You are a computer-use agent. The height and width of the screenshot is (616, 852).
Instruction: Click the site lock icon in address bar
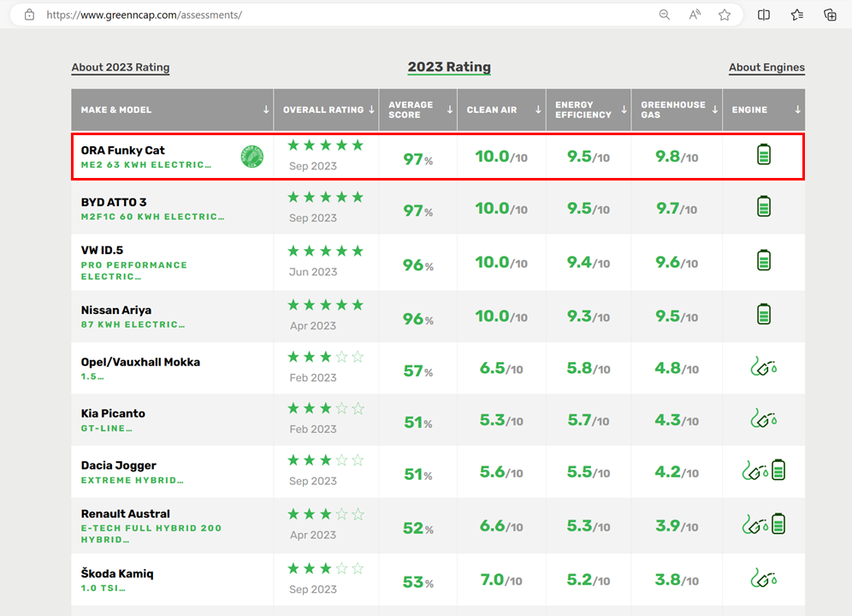[x=29, y=15]
